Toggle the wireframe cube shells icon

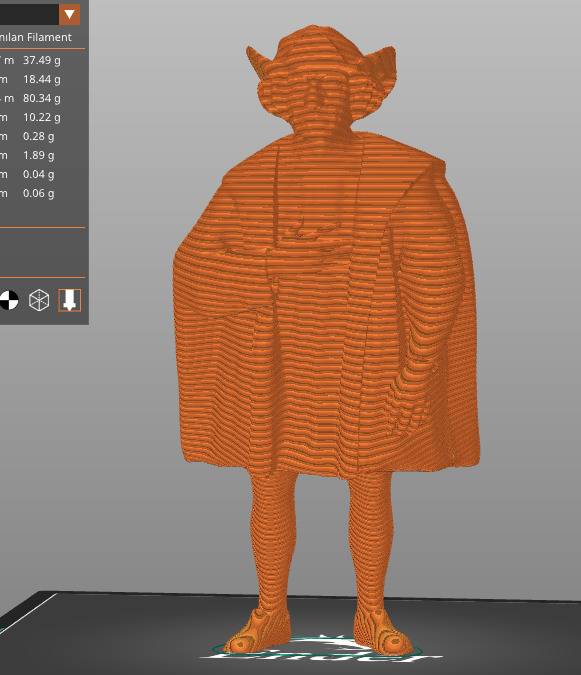[x=39, y=300]
